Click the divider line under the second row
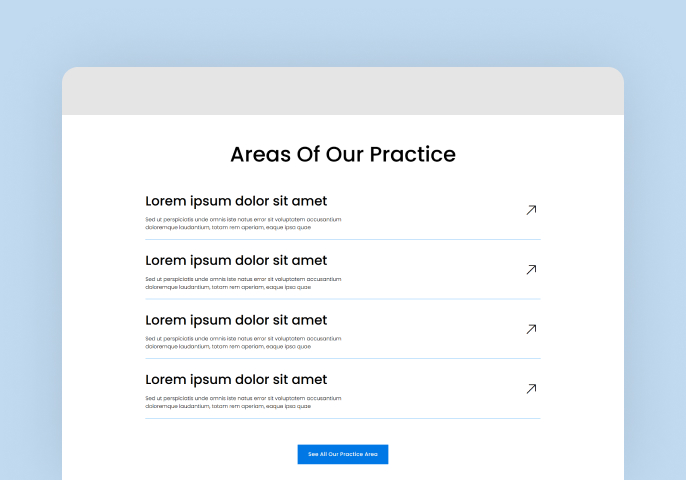The height and width of the screenshot is (480, 686). [343, 299]
